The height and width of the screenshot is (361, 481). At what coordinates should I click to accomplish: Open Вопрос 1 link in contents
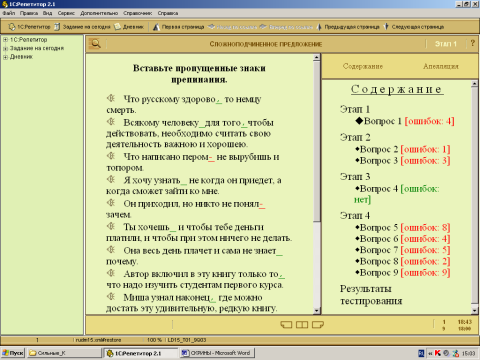[x=382, y=121]
